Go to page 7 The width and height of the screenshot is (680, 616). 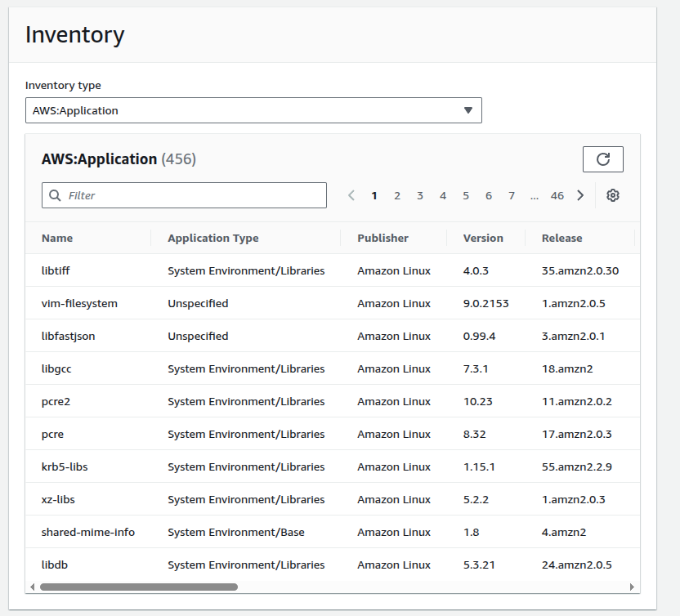coord(512,196)
